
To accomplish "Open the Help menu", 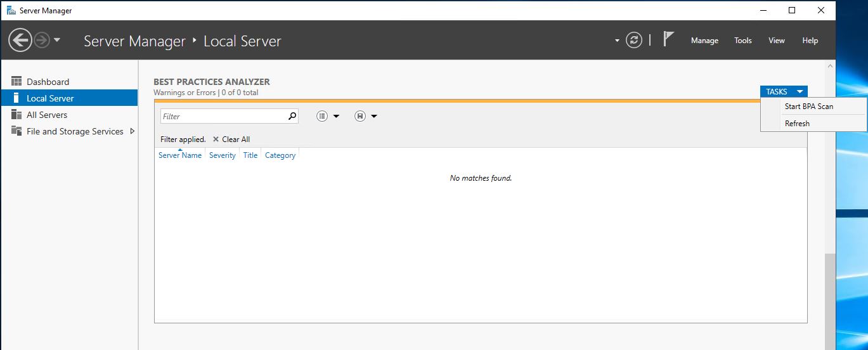I will tap(810, 41).
